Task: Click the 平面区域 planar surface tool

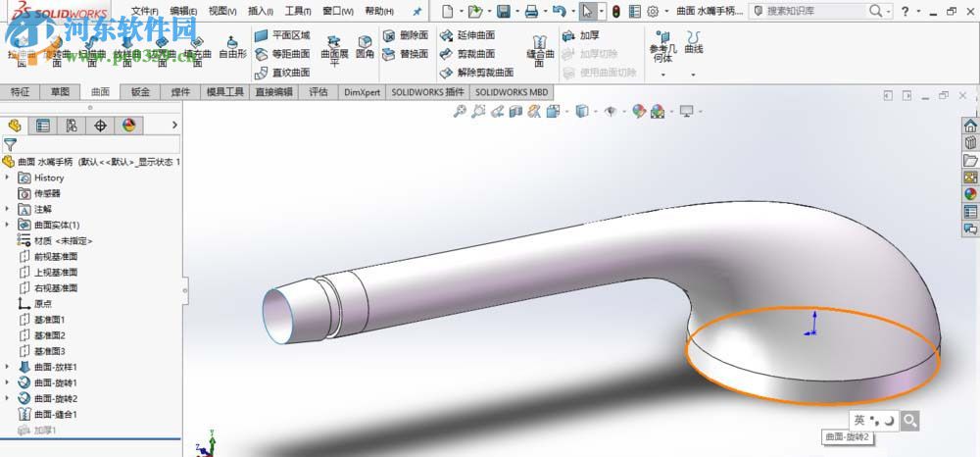Action: [x=282, y=35]
